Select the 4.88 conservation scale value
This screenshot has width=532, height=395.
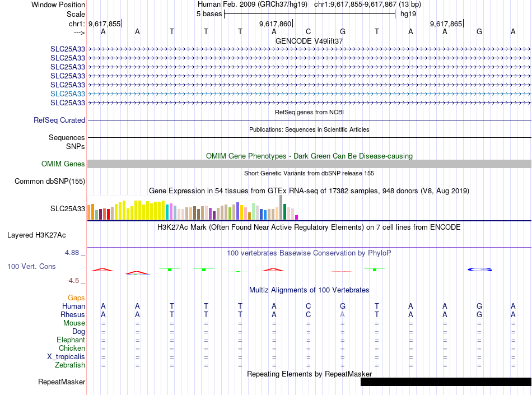pos(72,253)
